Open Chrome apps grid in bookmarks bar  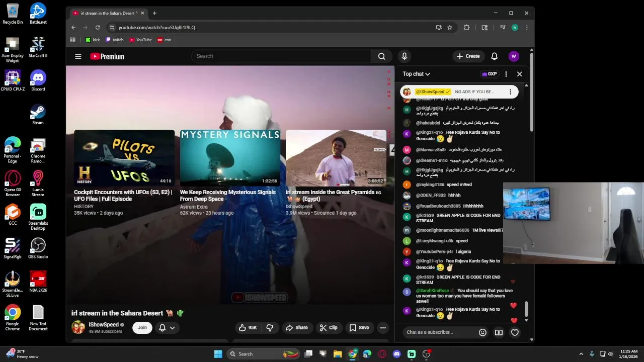tap(73, 40)
